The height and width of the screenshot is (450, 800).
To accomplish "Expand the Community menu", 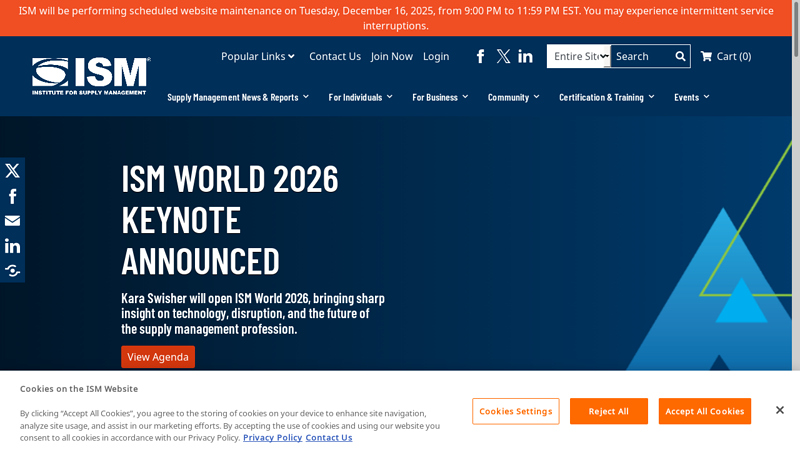I will tap(513, 97).
